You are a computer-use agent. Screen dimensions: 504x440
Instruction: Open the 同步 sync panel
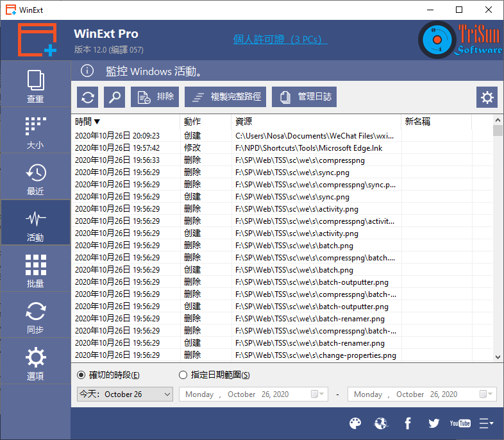click(x=35, y=315)
